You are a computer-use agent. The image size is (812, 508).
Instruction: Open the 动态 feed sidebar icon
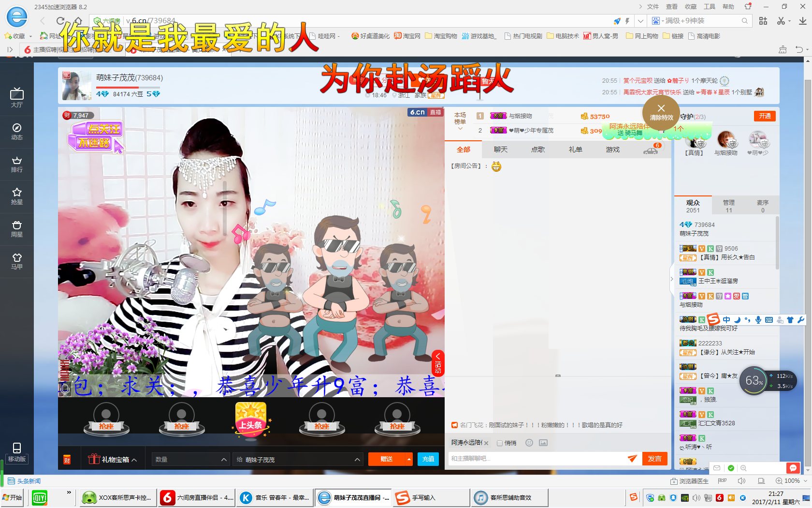(17, 131)
